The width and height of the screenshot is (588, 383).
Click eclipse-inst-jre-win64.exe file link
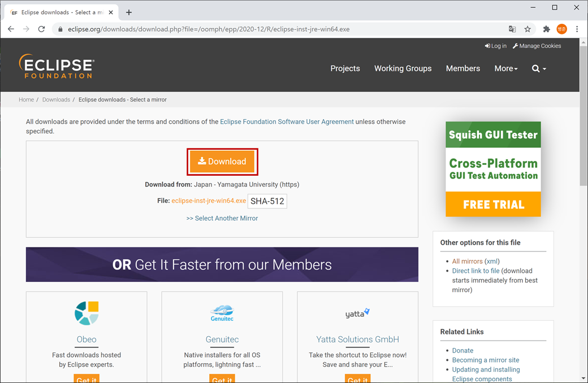tap(209, 201)
